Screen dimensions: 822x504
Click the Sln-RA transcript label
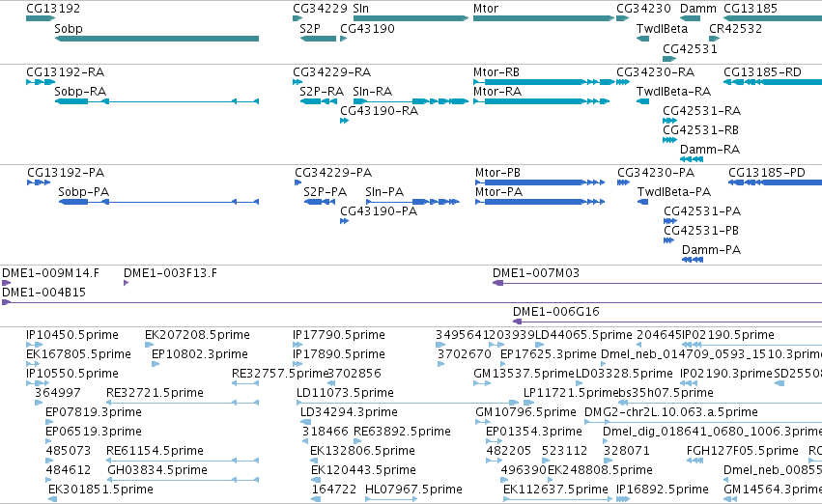click(373, 91)
